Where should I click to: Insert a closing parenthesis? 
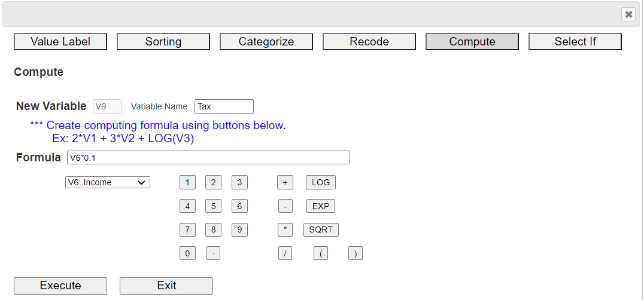[x=356, y=254]
